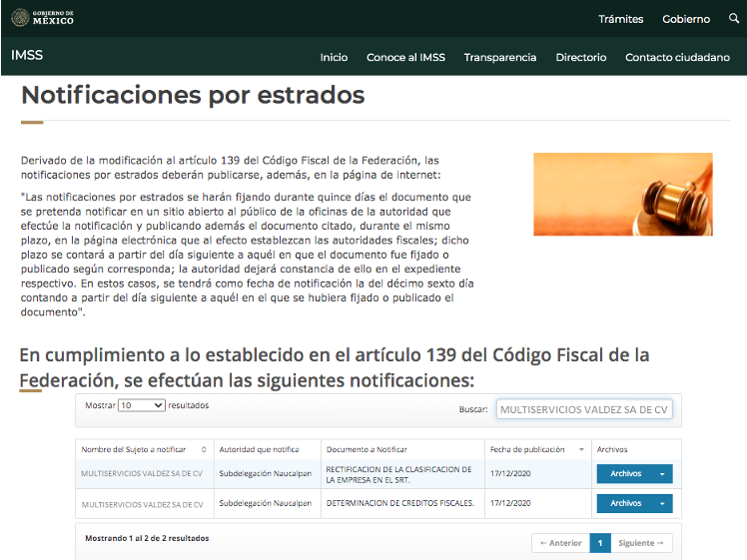Click MULTISERVICIOS VALDEZ name in Determinación row

(x=142, y=505)
